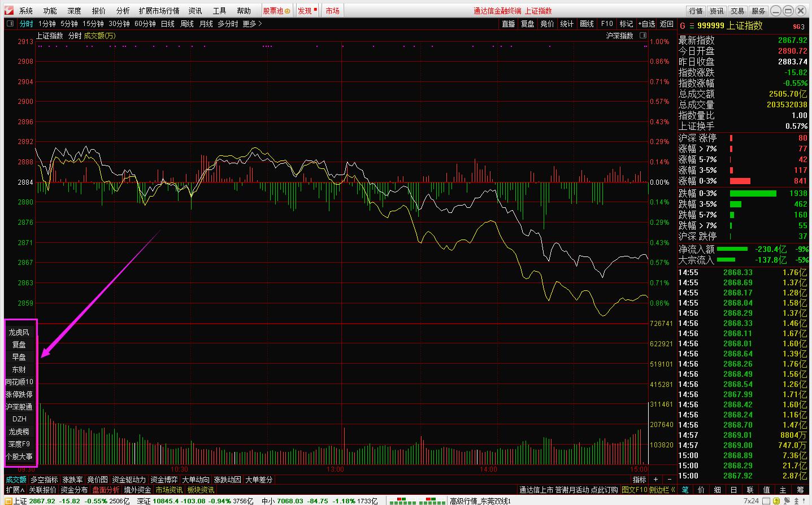The image size is (812, 505).
Task: Switch to the 60分钟 chart period
Action: [x=145, y=24]
